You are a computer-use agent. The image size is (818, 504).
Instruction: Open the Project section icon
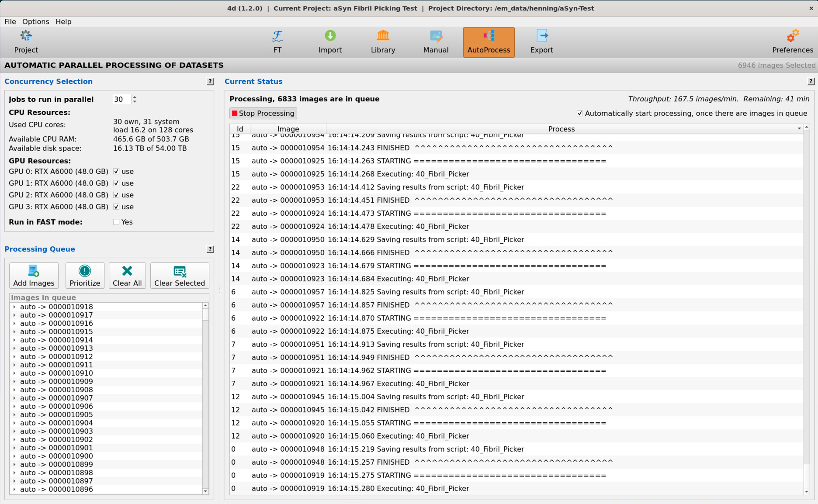[26, 42]
